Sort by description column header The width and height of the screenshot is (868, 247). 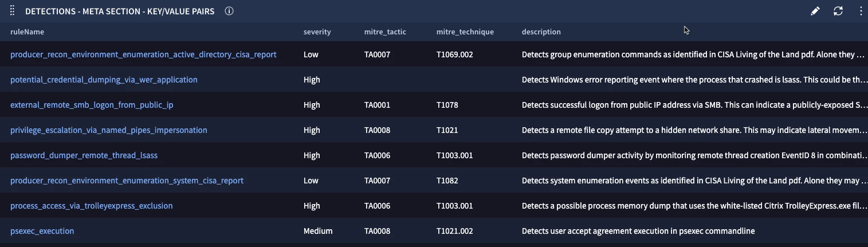(541, 32)
